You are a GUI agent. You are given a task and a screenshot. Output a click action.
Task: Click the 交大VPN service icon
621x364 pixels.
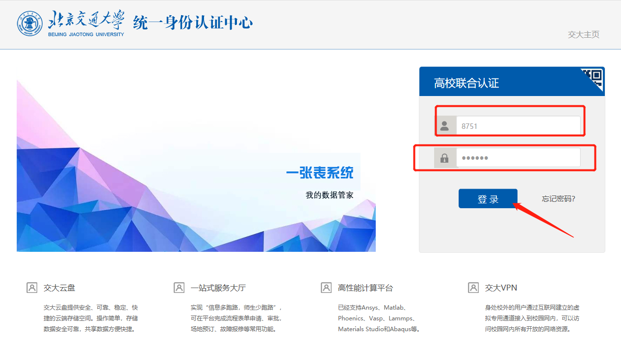click(473, 288)
